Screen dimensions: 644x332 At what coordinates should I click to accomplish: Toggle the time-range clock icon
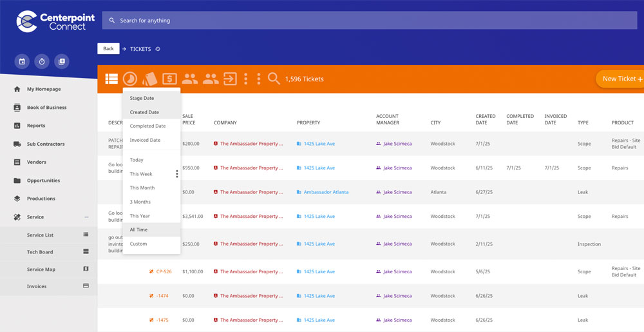tap(130, 79)
